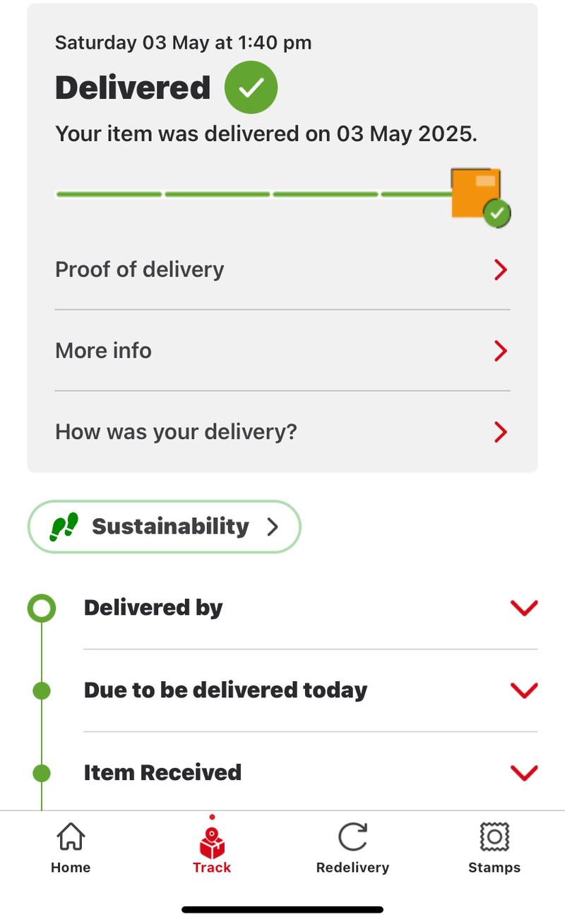Expand the Item Received section
565x924 pixels.
click(x=523, y=772)
